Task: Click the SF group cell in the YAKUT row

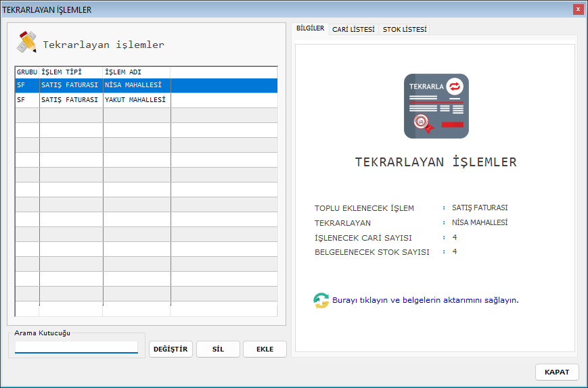Action: [x=27, y=100]
